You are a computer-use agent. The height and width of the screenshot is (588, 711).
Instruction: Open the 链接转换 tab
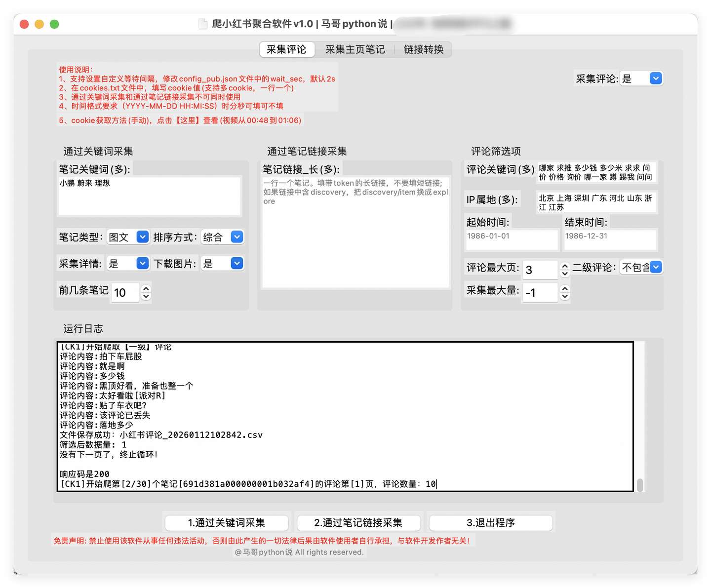(423, 49)
